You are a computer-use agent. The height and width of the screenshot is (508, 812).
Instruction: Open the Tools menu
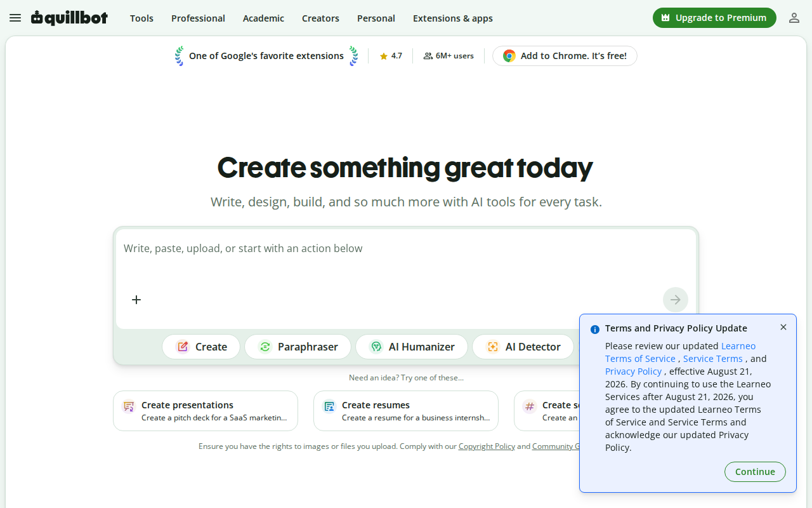141,18
